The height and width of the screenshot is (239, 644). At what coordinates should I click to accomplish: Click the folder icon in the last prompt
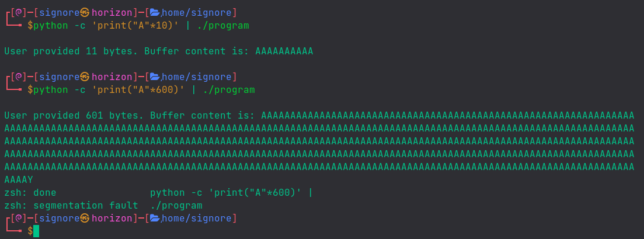point(155,219)
